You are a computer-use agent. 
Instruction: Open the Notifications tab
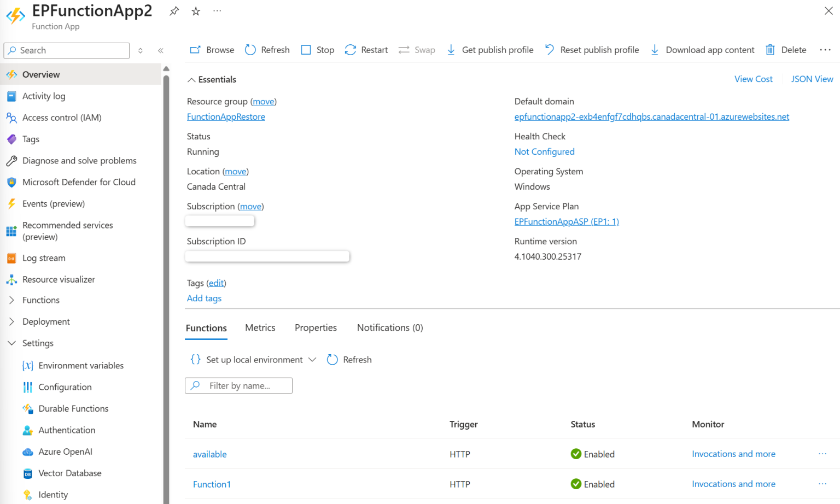click(389, 327)
